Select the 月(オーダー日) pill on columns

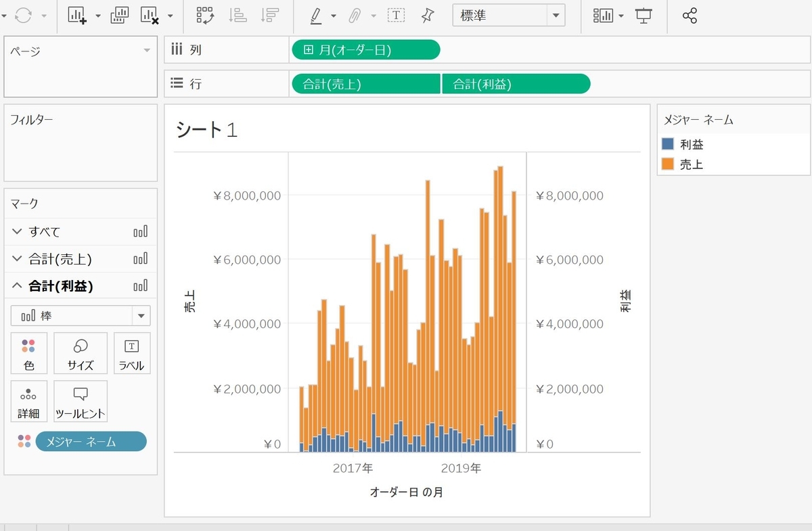[x=365, y=49]
